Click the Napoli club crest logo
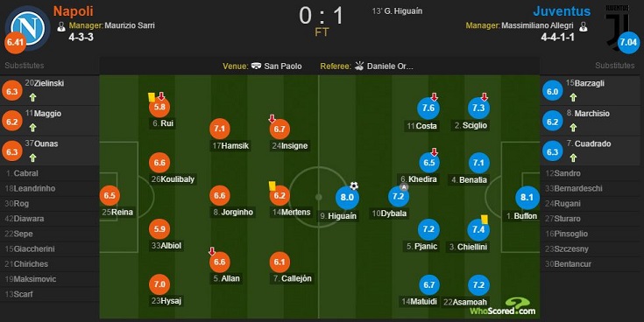 [x=28, y=28]
